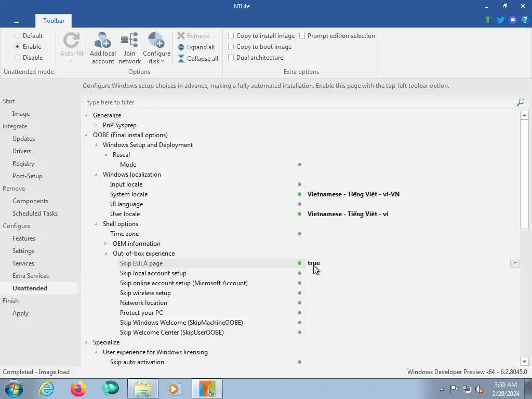Open the Features page

[24, 238]
